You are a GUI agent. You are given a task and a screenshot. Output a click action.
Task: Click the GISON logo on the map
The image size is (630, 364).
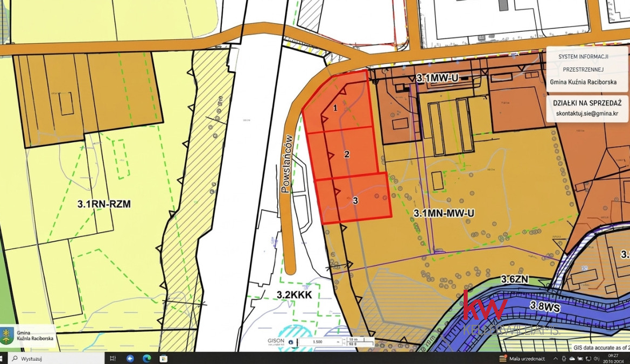coord(276,342)
